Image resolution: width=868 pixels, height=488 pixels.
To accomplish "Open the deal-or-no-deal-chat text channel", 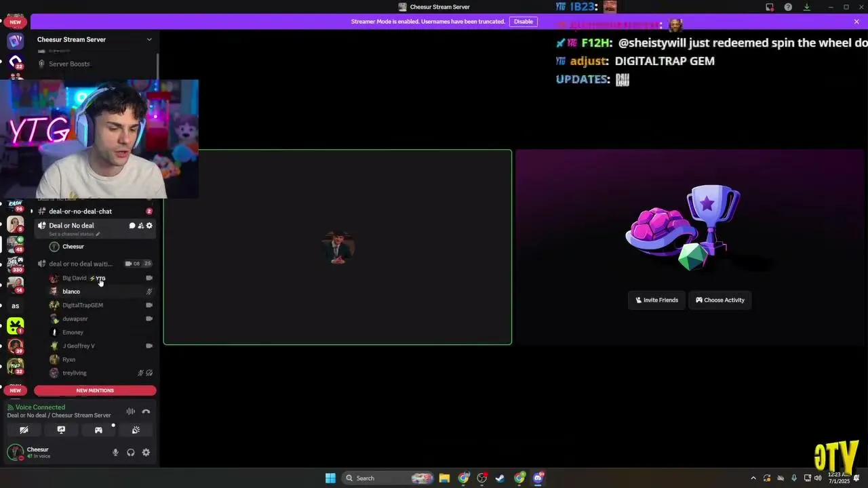I will click(x=80, y=211).
